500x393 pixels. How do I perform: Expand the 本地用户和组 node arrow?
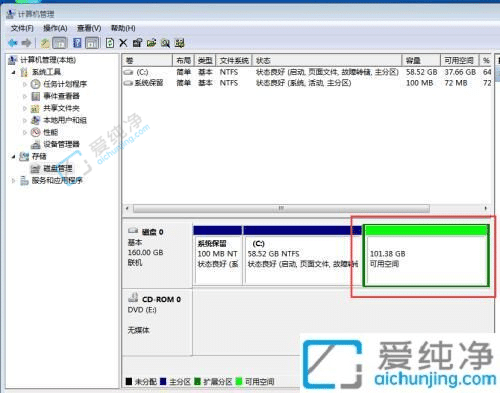[25, 120]
